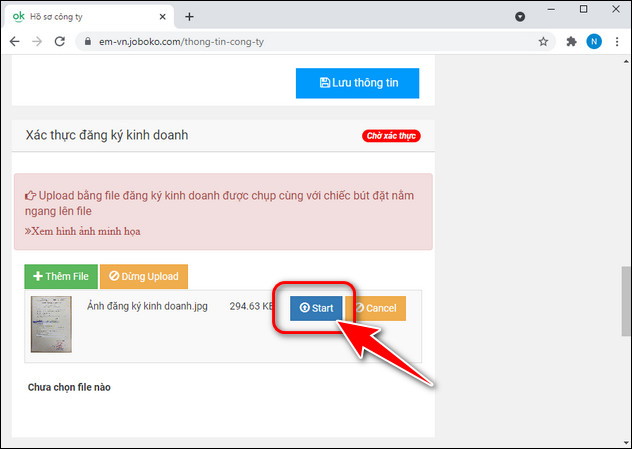Click the business registration image thumbnail

click(51, 324)
